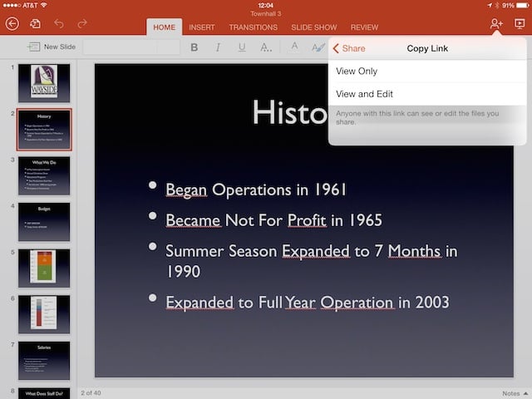532x399 pixels.
Task: Click bullet 'Summer Season Expanded to 7 Months'
Action: (x=312, y=261)
